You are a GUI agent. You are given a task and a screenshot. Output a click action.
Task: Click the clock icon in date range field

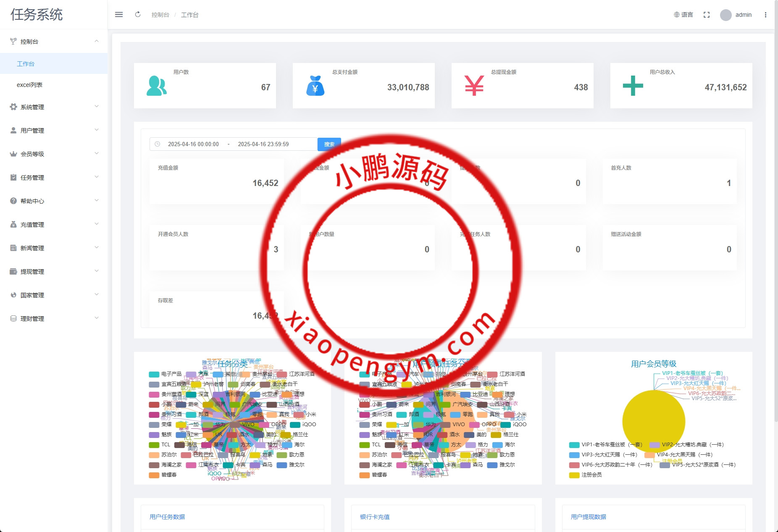coord(158,144)
